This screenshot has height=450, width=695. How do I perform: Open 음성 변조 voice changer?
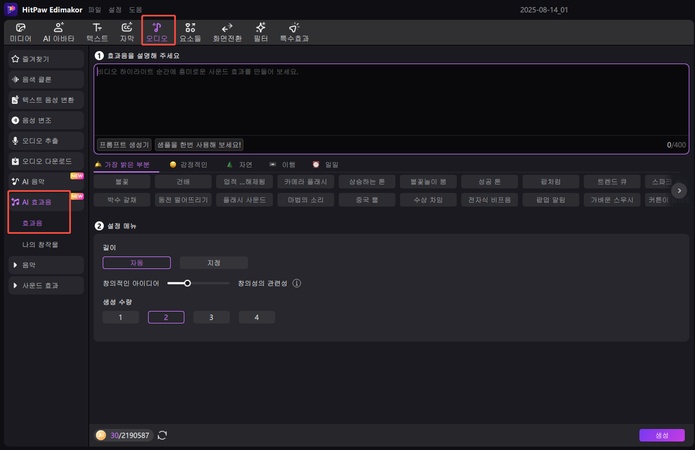tap(46, 120)
